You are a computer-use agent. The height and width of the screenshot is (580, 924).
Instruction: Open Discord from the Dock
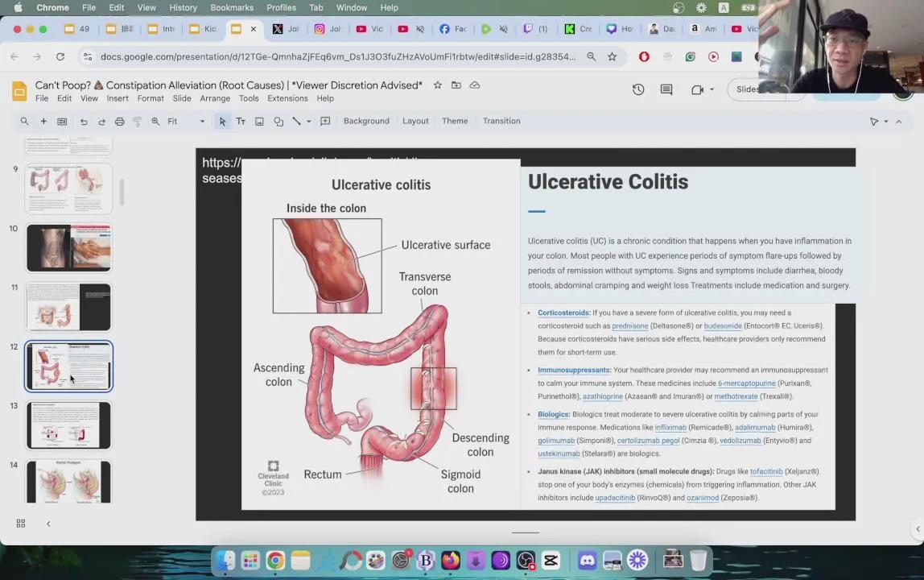[x=587, y=560]
